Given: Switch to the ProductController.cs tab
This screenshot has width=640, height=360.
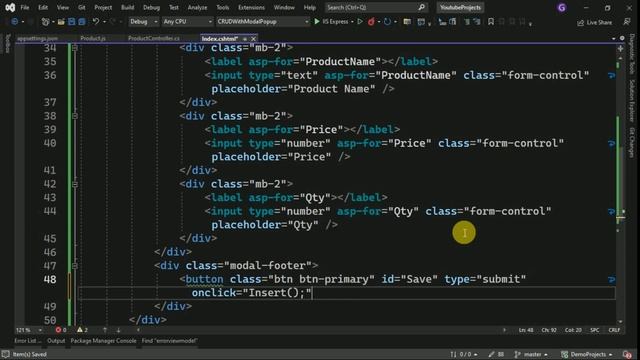Looking at the screenshot, I should coord(153,38).
